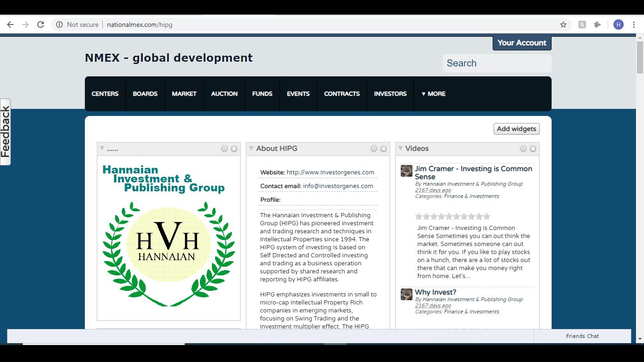The height and width of the screenshot is (362, 644).
Task: Go to the Investors menu item
Action: point(390,94)
